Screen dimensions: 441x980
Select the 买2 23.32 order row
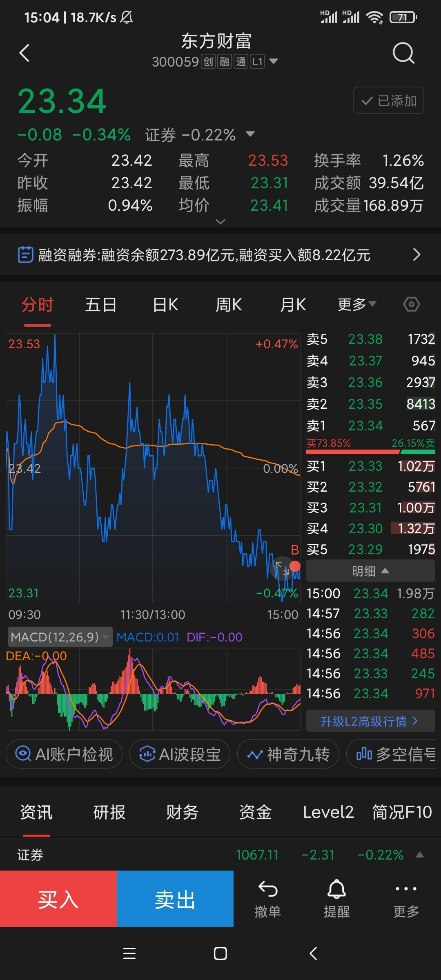370,487
